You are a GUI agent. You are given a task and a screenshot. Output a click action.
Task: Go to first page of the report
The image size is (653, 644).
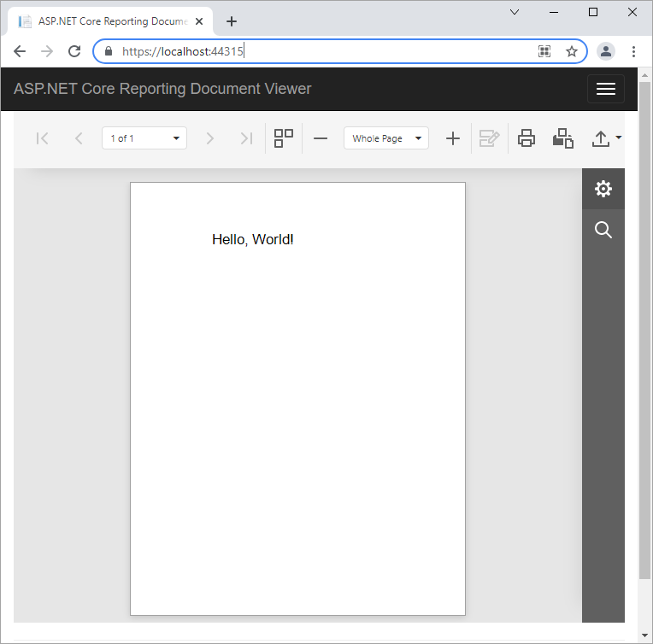[42, 138]
